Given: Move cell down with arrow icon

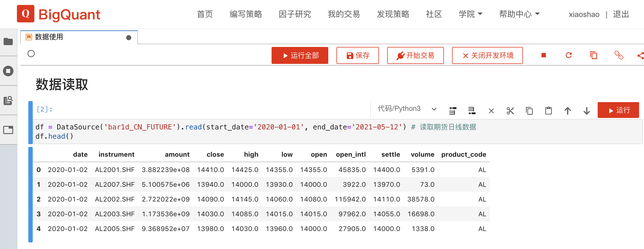Looking at the screenshot, I should [x=586, y=111].
